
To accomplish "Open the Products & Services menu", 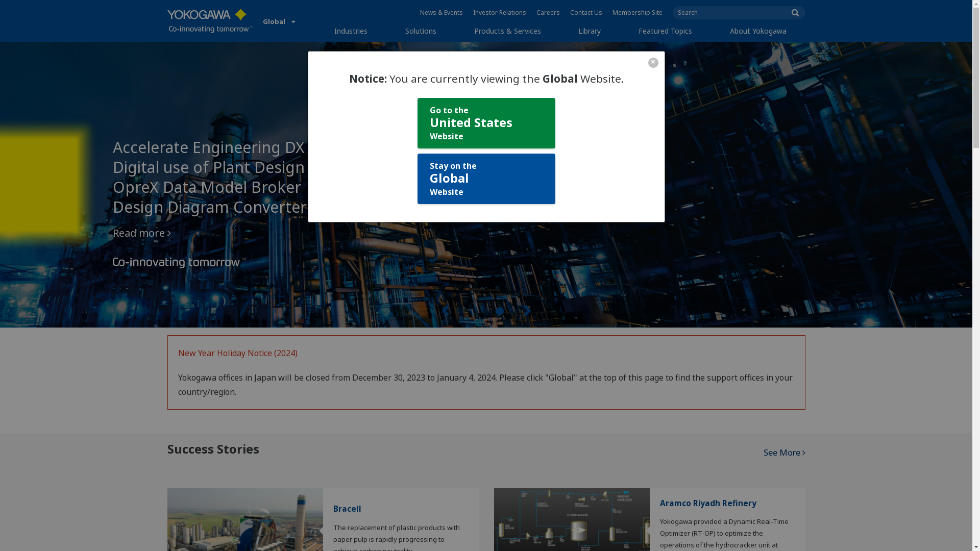I will pyautogui.click(x=507, y=31).
